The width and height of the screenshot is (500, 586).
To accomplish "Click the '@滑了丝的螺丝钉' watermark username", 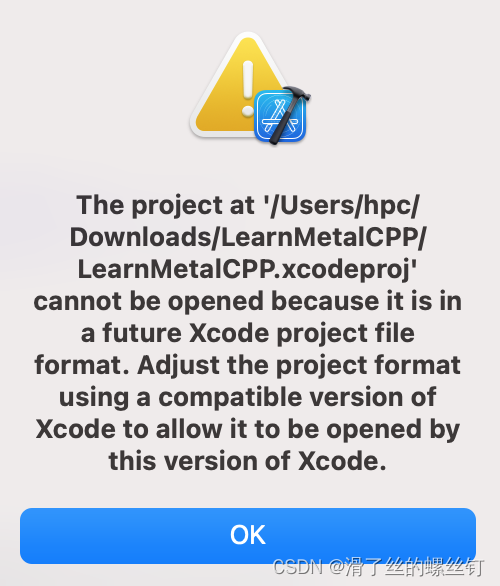I will pos(407,567).
